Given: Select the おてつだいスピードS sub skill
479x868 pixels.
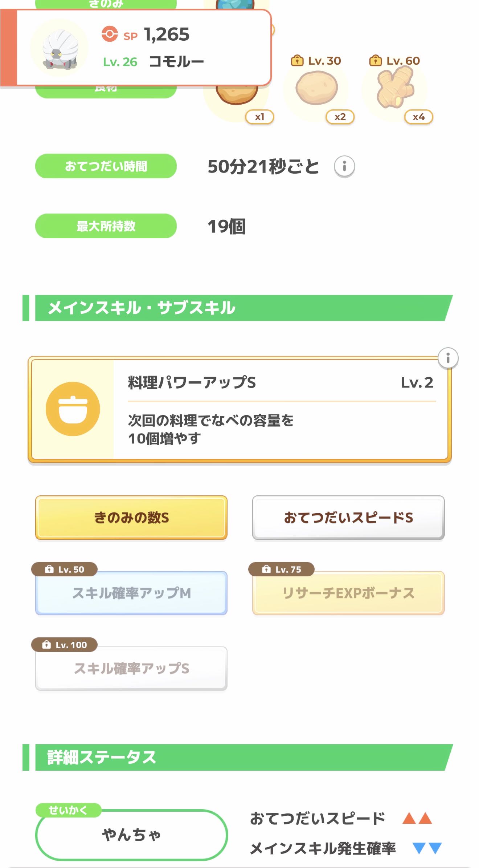Looking at the screenshot, I should [348, 518].
